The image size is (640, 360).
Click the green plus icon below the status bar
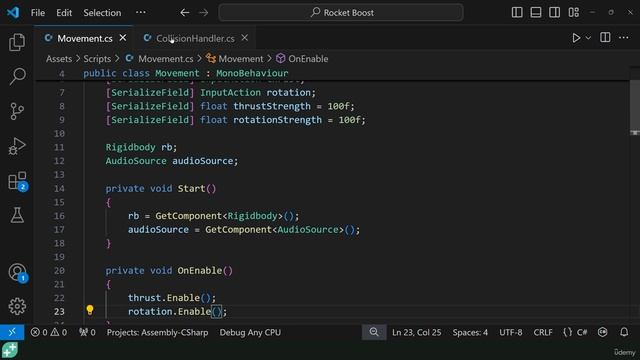9,350
